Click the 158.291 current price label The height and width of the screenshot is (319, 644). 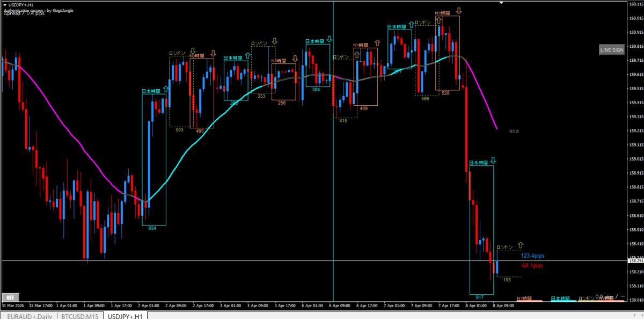point(635,261)
